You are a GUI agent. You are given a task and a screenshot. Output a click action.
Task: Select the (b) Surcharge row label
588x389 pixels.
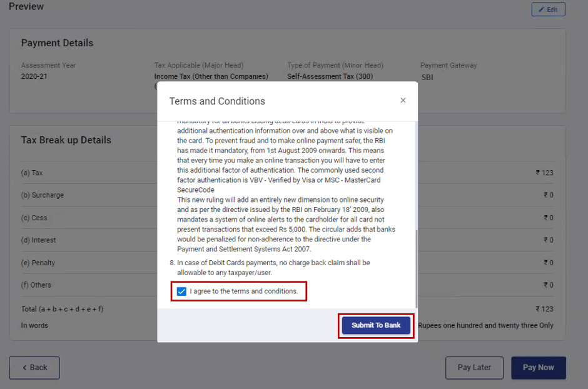pos(43,195)
